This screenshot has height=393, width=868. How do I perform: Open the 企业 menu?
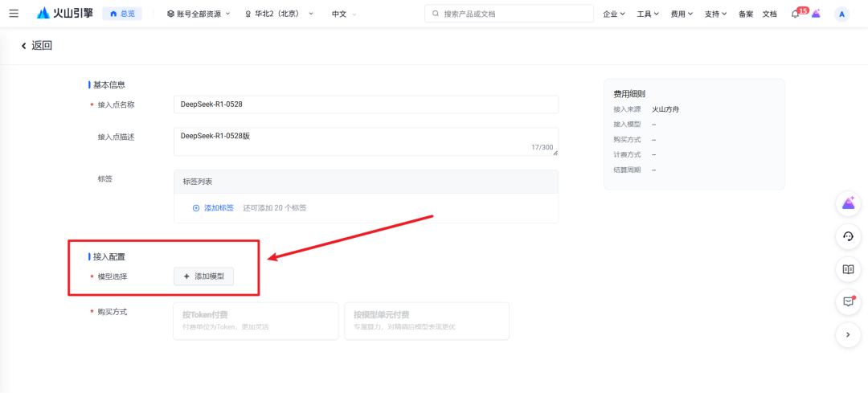(614, 14)
